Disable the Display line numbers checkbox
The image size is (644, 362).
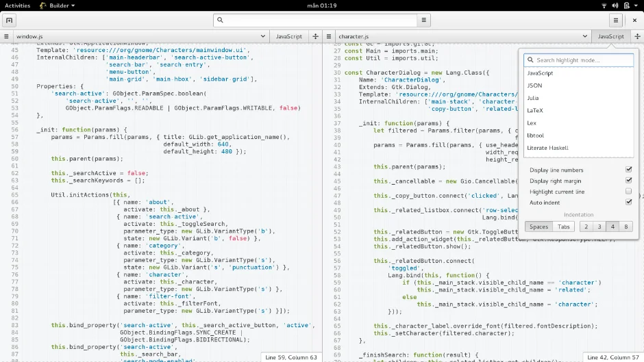click(628, 169)
